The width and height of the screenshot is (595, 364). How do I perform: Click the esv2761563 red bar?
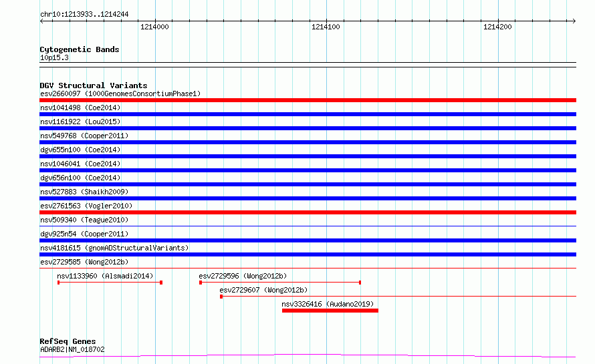pos(308,212)
